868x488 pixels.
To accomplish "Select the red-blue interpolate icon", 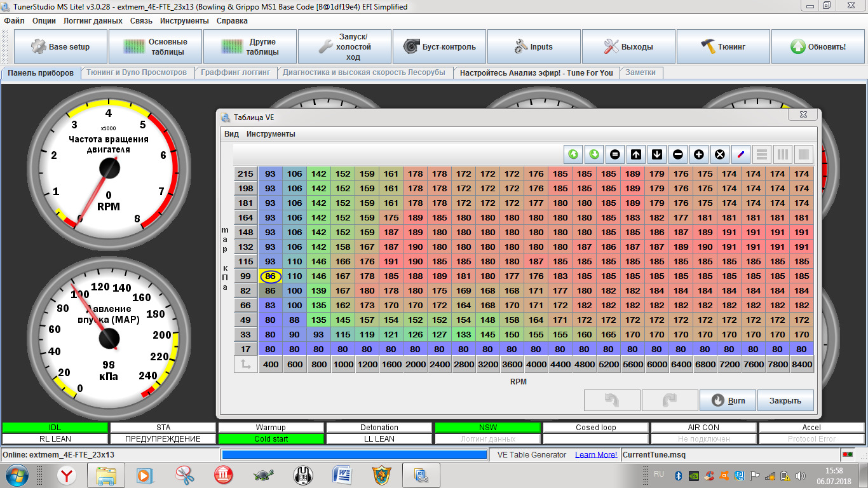I will pos(740,154).
